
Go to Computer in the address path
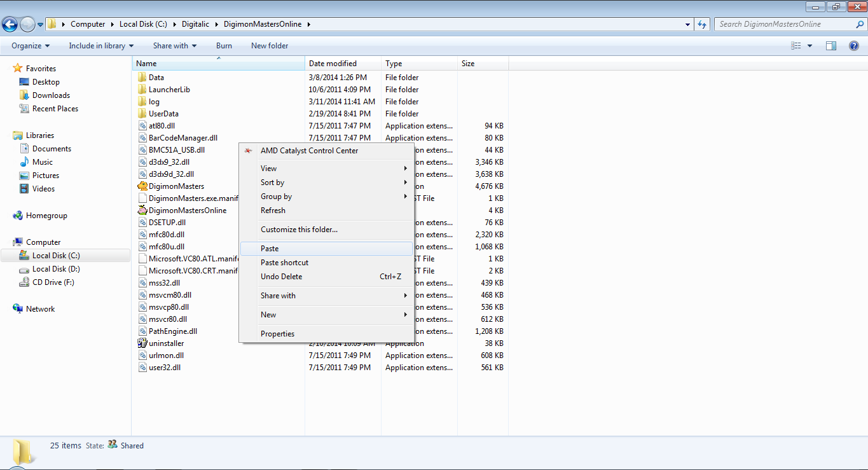(x=88, y=24)
